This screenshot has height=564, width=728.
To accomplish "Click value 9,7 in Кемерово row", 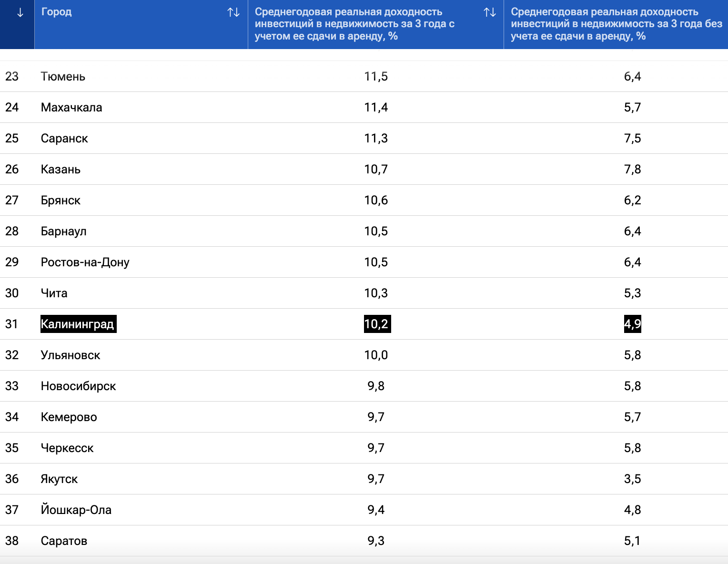I will (376, 417).
